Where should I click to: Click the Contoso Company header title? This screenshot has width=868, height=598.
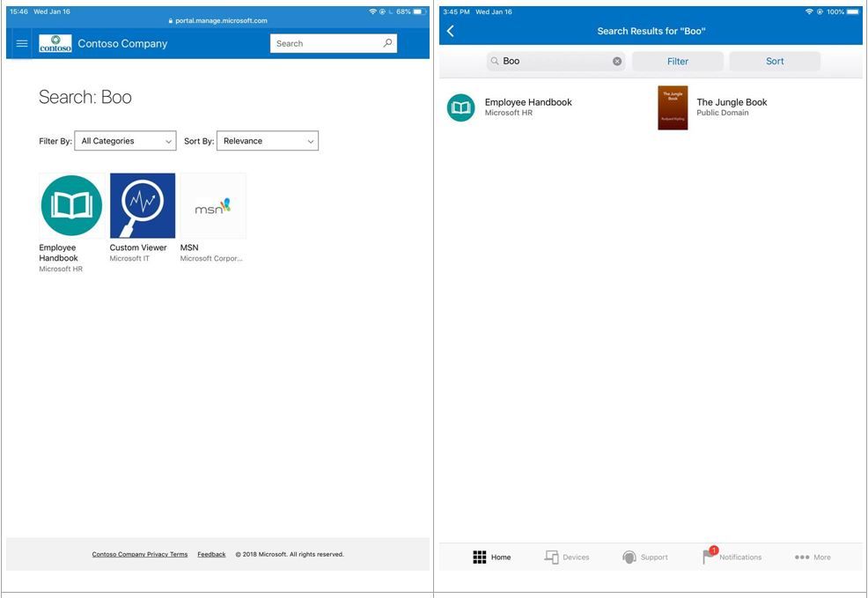[122, 43]
